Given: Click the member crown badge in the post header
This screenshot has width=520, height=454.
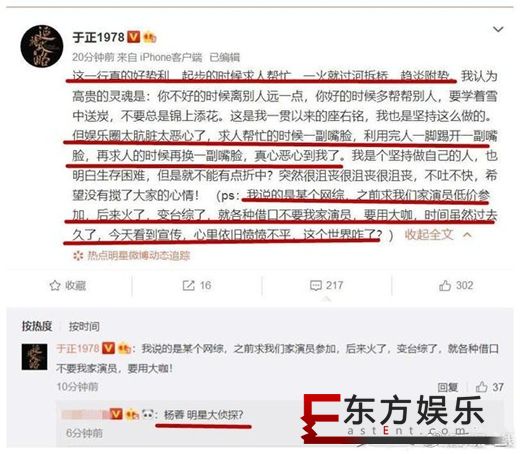Looking at the screenshot, I should point(149,37).
